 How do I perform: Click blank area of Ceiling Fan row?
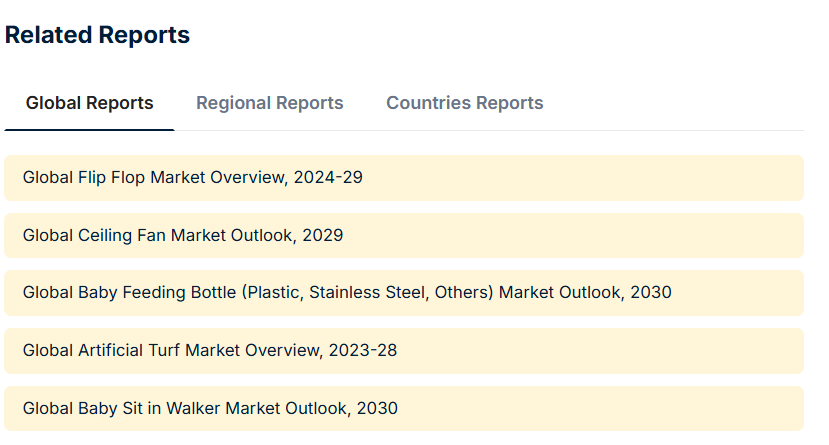(x=574, y=235)
